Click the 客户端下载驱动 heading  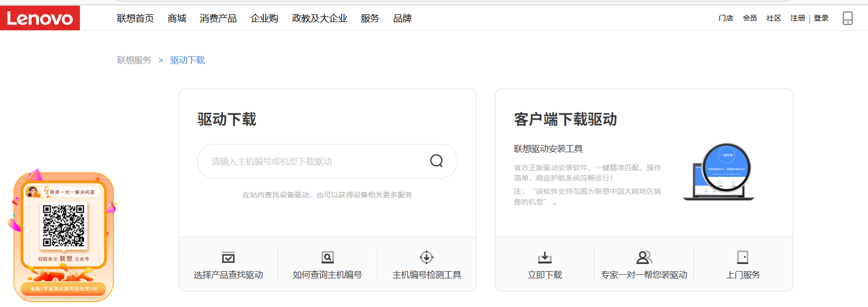(x=565, y=119)
